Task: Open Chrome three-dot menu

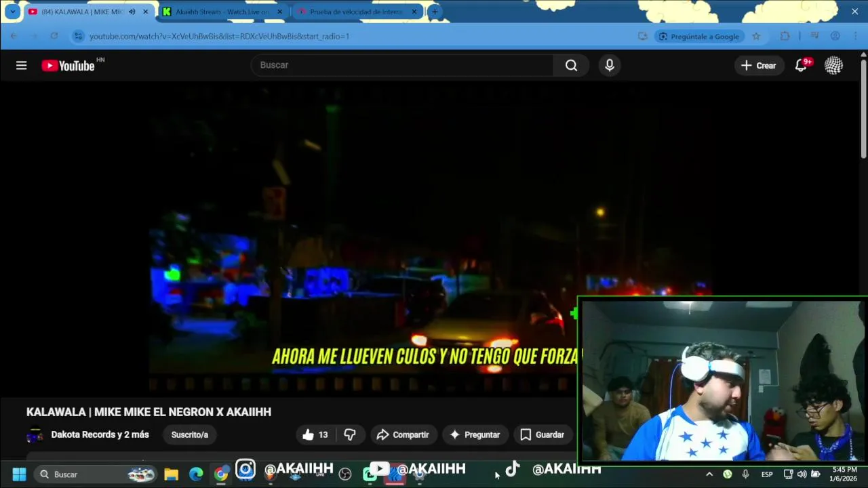Action: [x=855, y=36]
